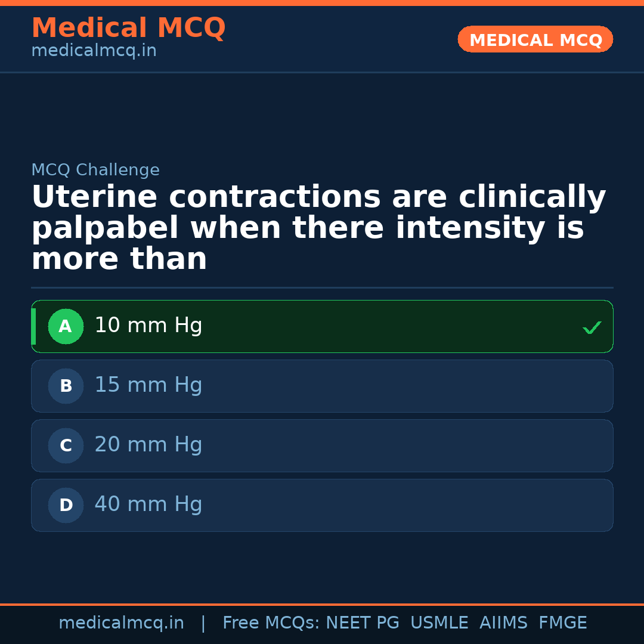This screenshot has height=644, width=644.
Task: Select the 10 mm Hg answer text
Action: (148, 326)
